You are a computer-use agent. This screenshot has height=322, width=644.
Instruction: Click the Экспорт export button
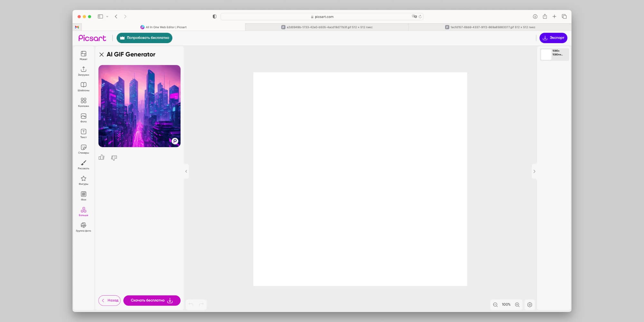(x=553, y=38)
